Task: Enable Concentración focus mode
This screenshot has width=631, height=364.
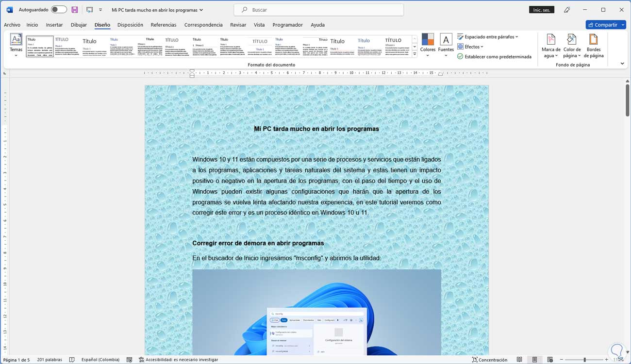Action: pyautogui.click(x=490, y=360)
